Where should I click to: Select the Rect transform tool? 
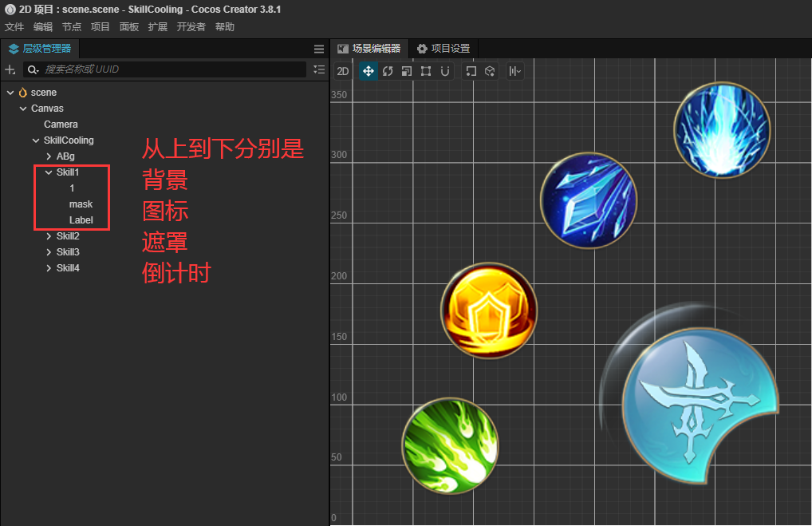point(426,71)
